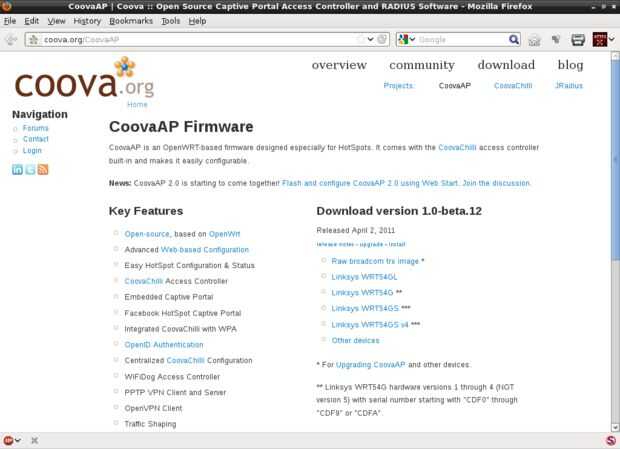Viewport: 620px width, 449px height.
Task: Open the Tools menu
Action: (170, 21)
